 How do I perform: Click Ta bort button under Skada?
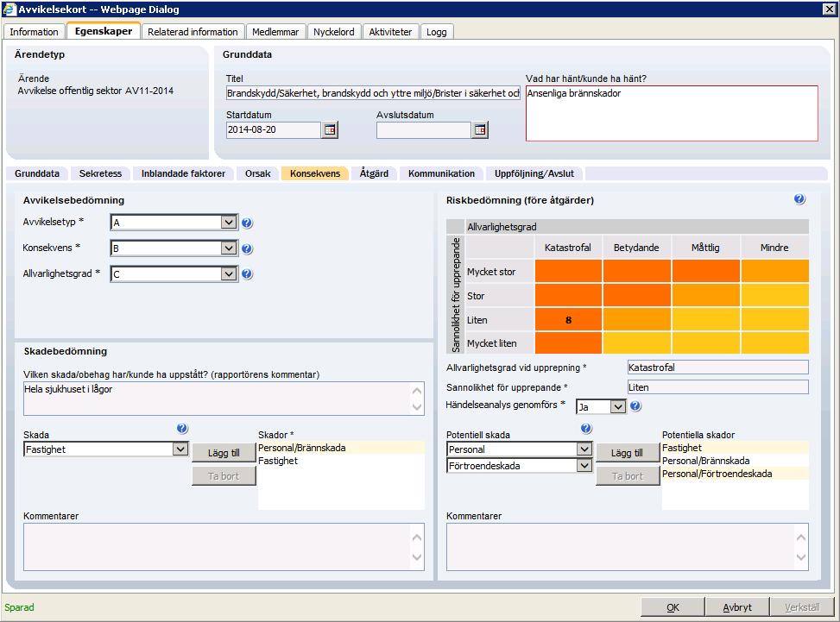pos(224,476)
